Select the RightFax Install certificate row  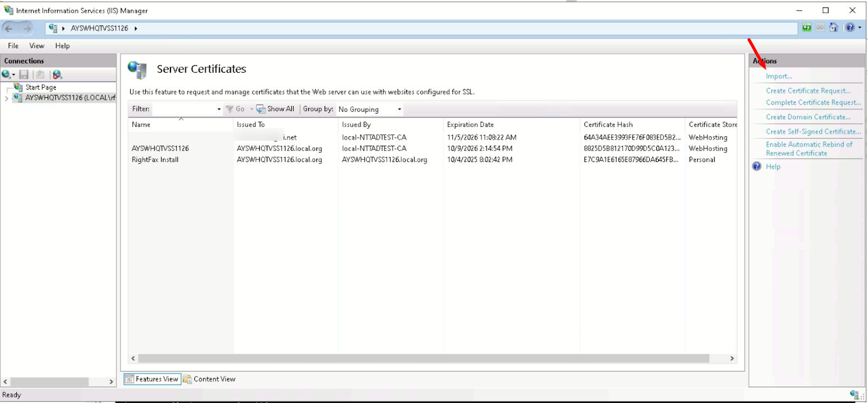432,160
